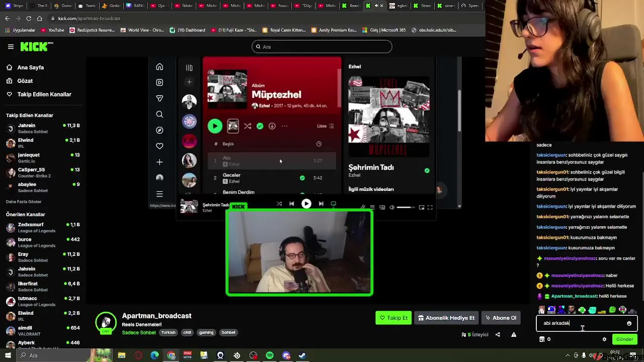Select the Turkish stream tag

[x=168, y=332]
